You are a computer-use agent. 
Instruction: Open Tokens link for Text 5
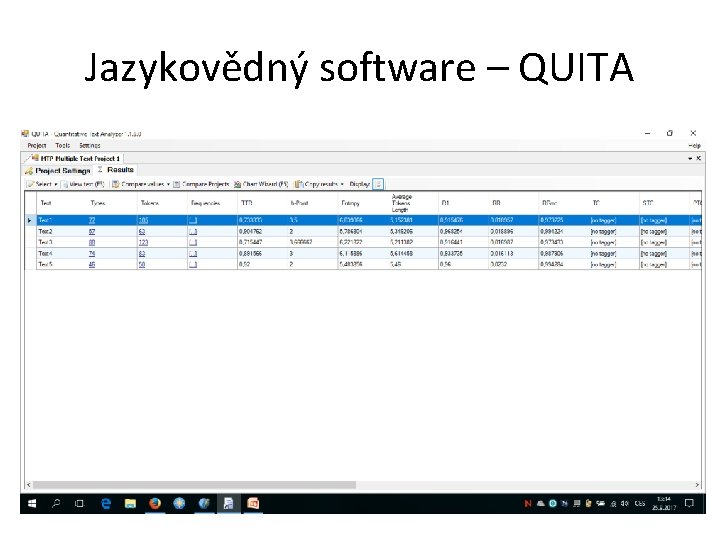[x=142, y=264]
